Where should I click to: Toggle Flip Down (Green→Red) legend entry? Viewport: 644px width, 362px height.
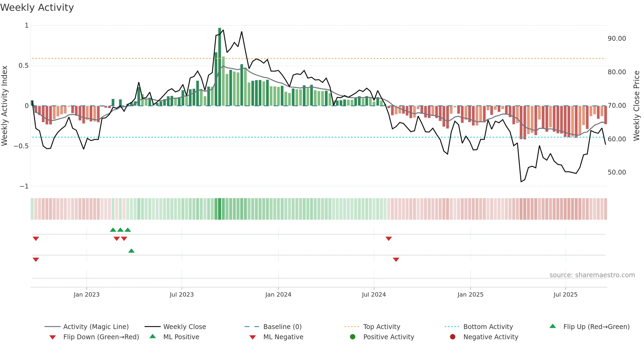[94, 337]
